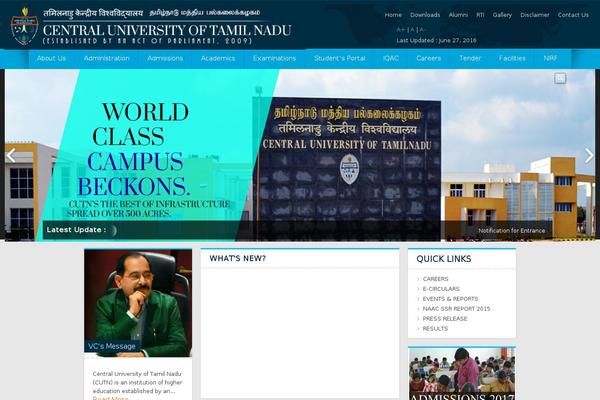
Task: Click the World Class Campus Beckons slide
Action: click(300, 155)
